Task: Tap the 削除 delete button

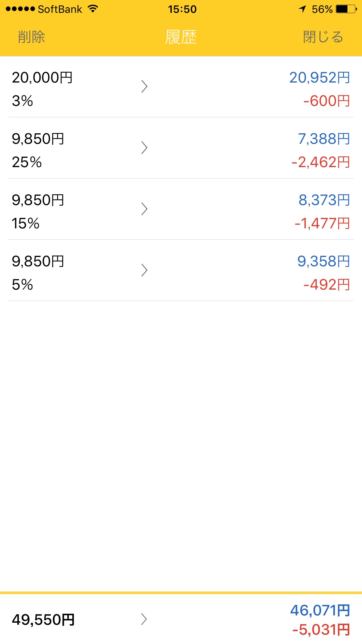Action: pyautogui.click(x=31, y=37)
